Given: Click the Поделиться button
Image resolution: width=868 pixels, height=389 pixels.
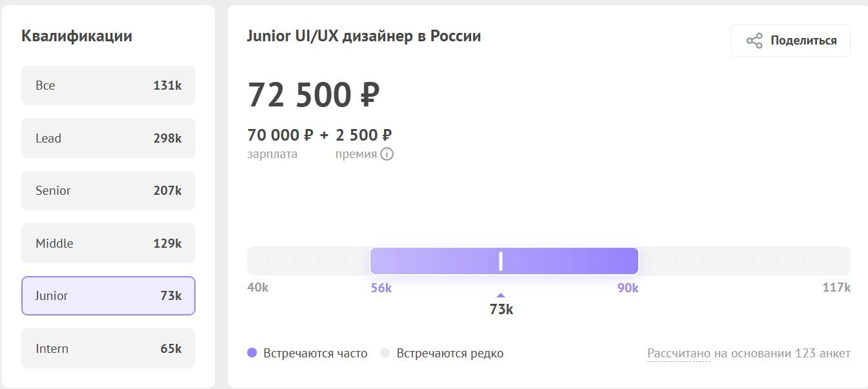Looking at the screenshot, I should (x=790, y=40).
